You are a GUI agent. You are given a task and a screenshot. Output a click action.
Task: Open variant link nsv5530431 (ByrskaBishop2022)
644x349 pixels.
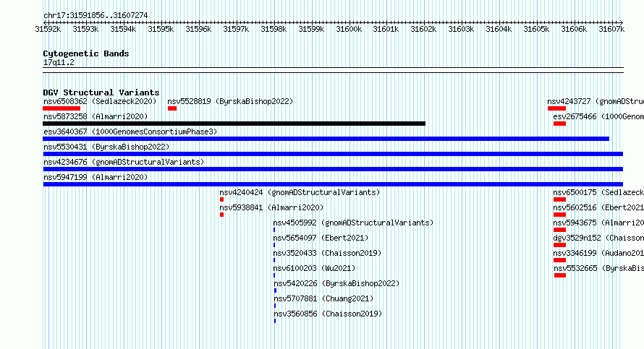point(106,147)
